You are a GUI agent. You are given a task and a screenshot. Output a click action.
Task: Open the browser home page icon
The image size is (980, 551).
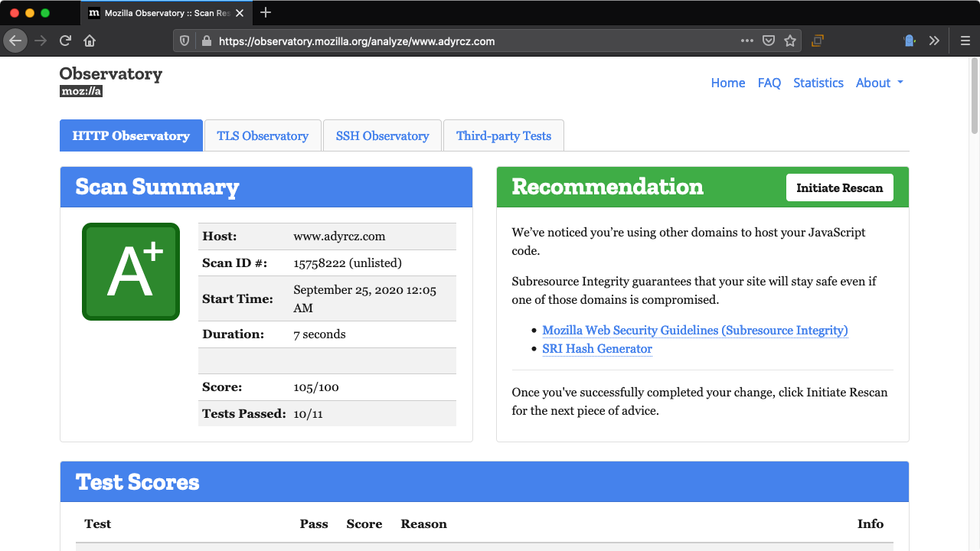pyautogui.click(x=89, y=41)
